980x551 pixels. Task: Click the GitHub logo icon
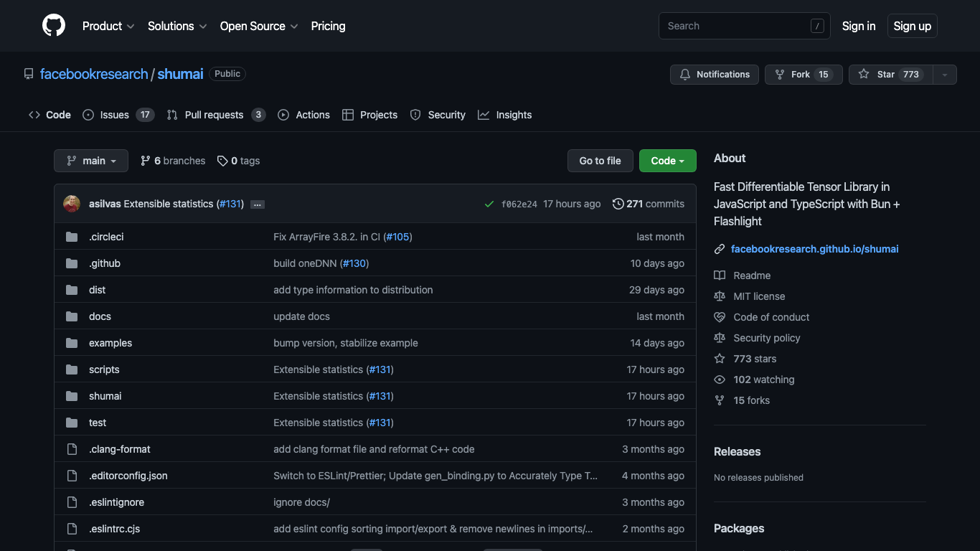click(x=54, y=26)
